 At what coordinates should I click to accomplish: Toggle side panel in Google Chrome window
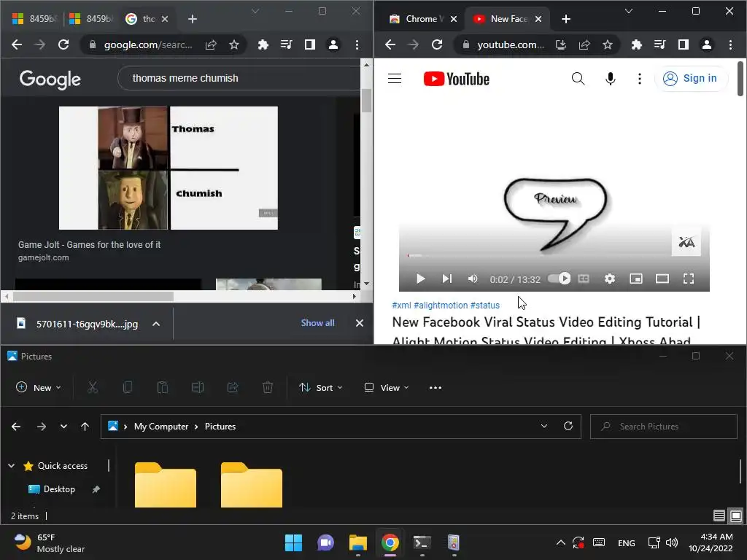click(309, 44)
